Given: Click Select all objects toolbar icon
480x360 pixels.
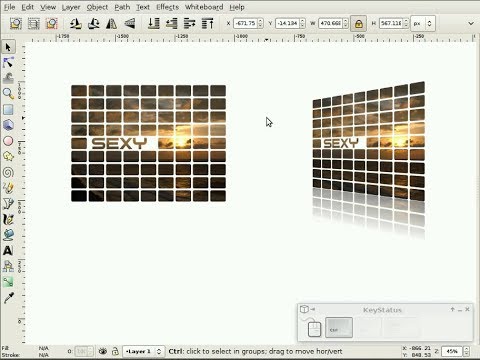Looking at the screenshot, I should click(x=16, y=23).
